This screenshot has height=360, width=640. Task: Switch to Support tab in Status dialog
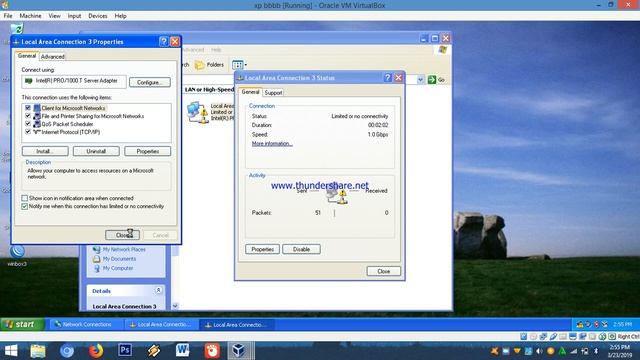273,93
